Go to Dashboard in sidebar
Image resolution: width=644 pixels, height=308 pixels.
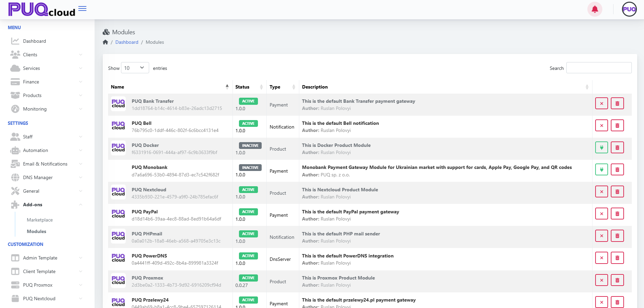tap(34, 41)
